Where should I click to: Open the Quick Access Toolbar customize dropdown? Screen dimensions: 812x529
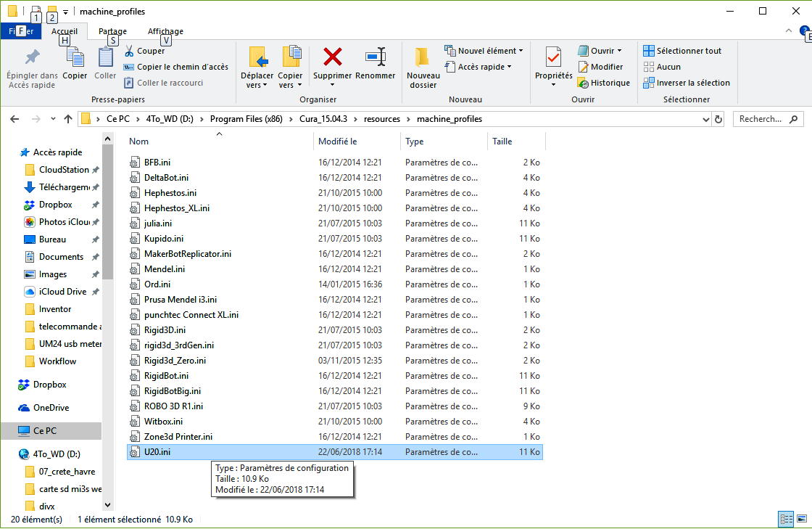(66, 12)
